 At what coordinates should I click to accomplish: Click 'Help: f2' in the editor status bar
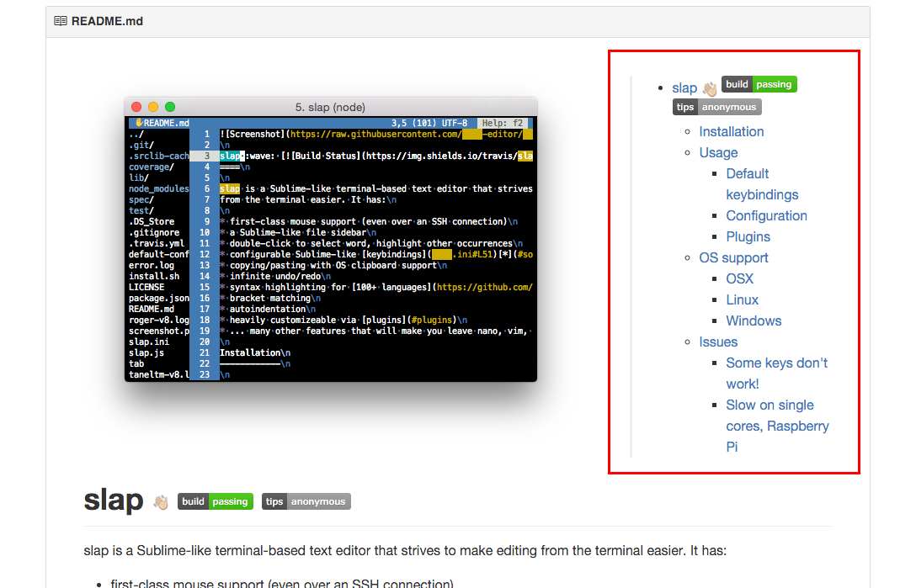(x=503, y=123)
